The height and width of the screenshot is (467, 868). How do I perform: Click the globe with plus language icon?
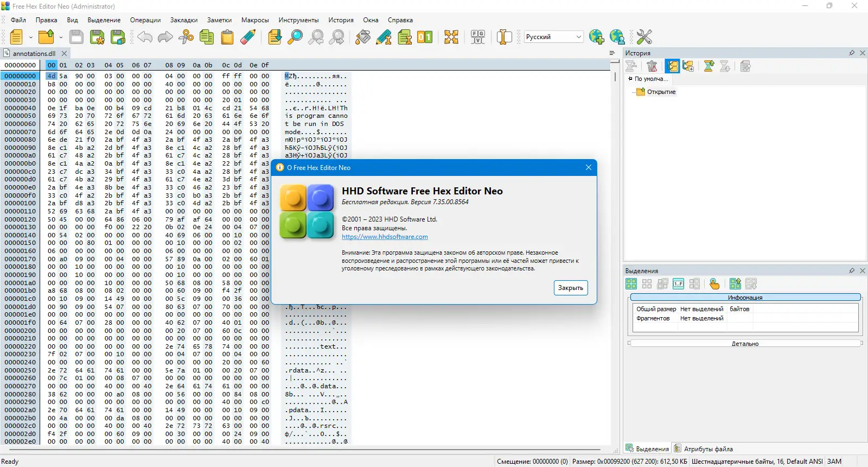(x=597, y=37)
